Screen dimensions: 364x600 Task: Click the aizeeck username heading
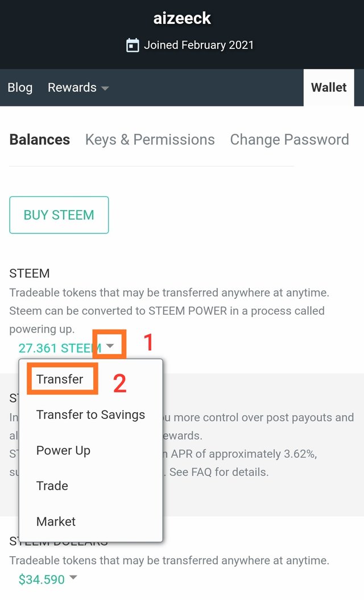pyautogui.click(x=182, y=18)
